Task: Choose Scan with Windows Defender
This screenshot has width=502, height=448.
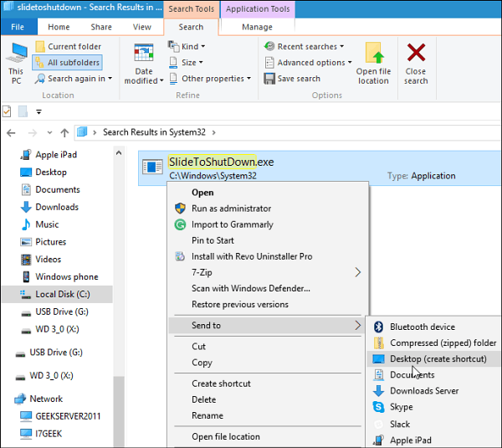Action: [x=269, y=288]
